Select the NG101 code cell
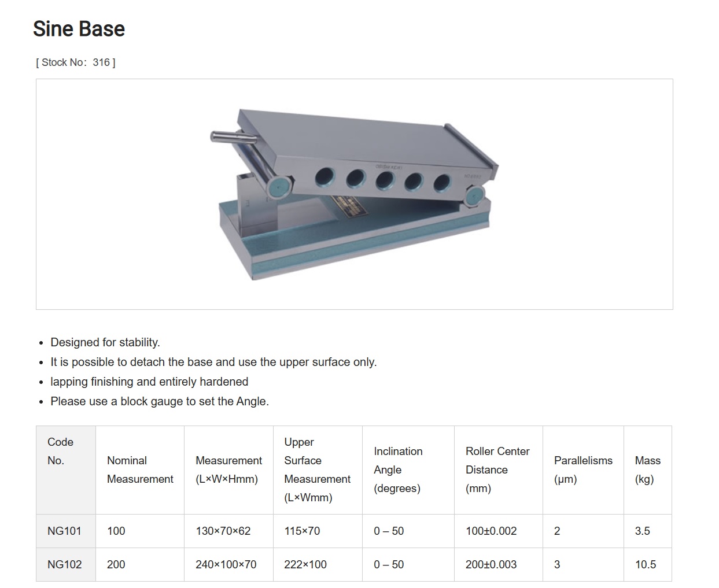This screenshot has height=588, width=719. (64, 531)
